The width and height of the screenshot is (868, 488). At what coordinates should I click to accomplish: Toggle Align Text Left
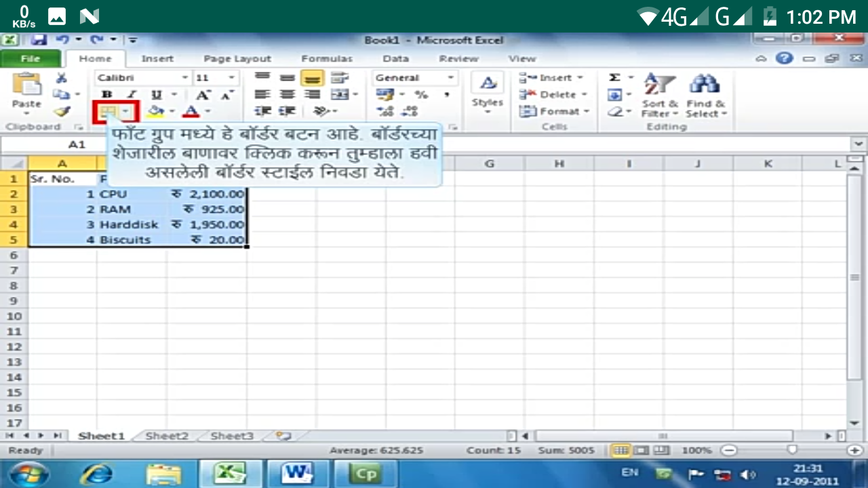click(x=262, y=94)
